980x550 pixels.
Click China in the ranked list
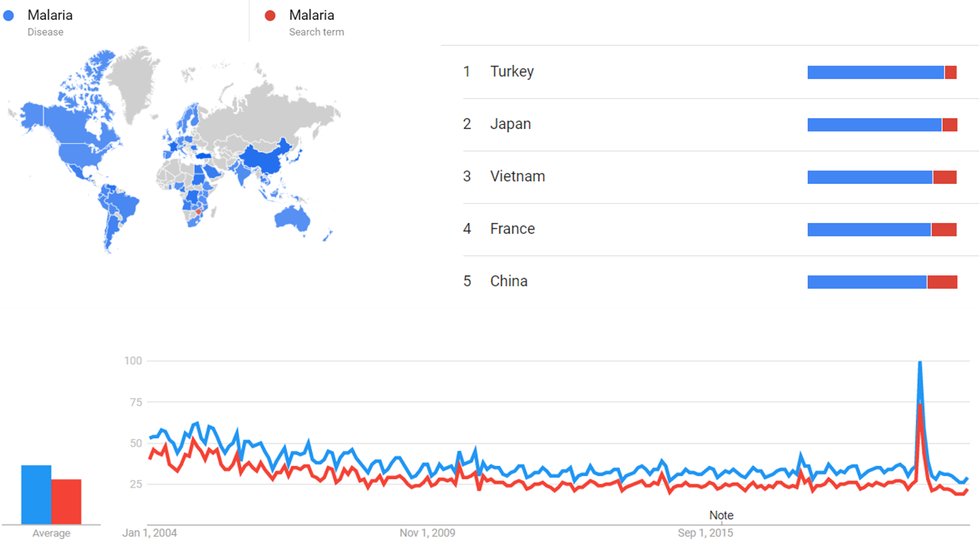pos(508,281)
